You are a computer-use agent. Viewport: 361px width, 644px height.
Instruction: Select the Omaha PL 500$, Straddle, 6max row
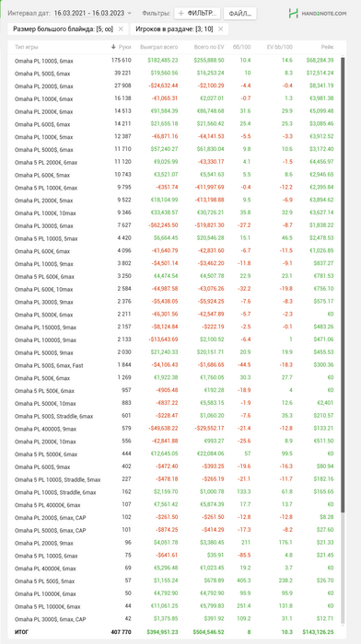coord(174,416)
